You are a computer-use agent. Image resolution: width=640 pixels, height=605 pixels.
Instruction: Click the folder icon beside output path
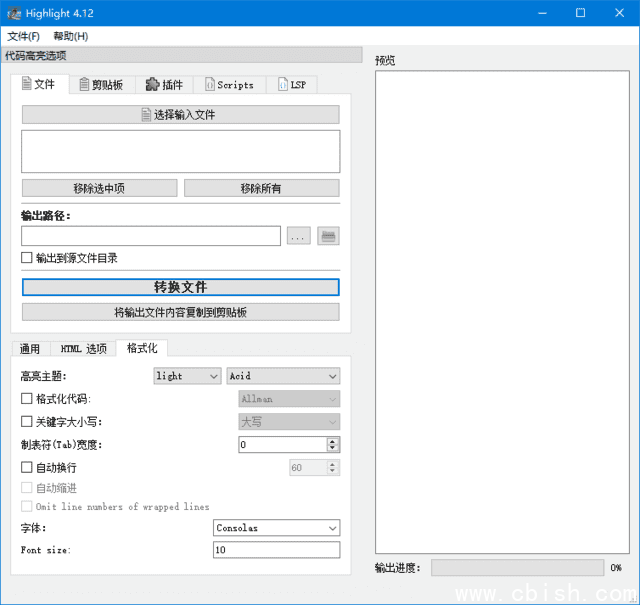pyautogui.click(x=328, y=236)
